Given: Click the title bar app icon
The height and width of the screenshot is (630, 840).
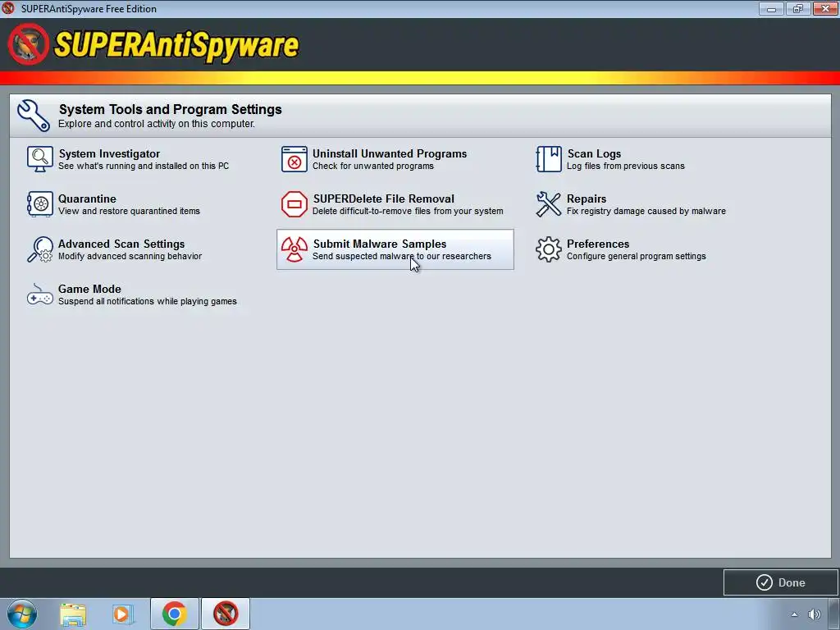Looking at the screenshot, I should 8,8.
